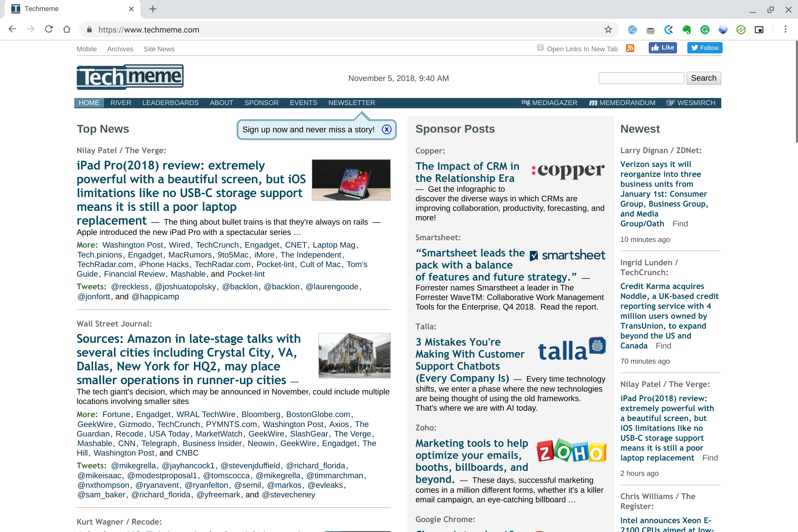Open the Wired coverage link
This screenshot has width=798, height=532.
point(179,245)
